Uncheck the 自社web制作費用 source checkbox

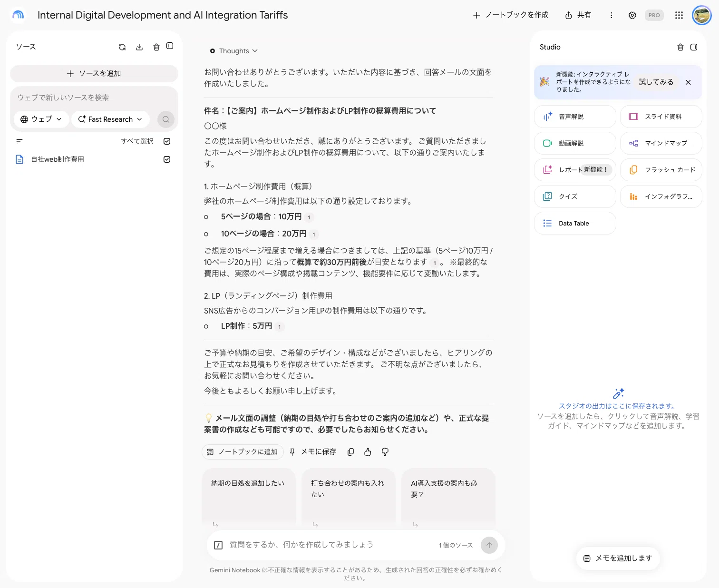point(167,159)
